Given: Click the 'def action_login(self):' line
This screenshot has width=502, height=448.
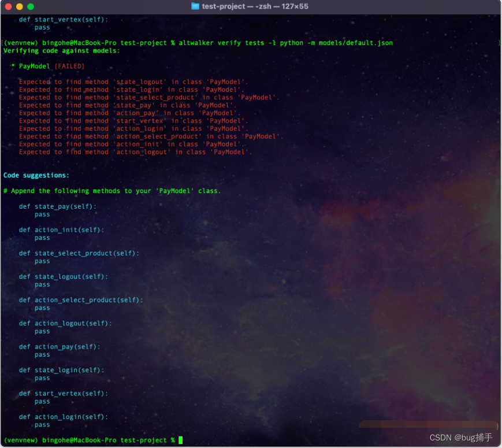Looking at the screenshot, I should [64, 417].
